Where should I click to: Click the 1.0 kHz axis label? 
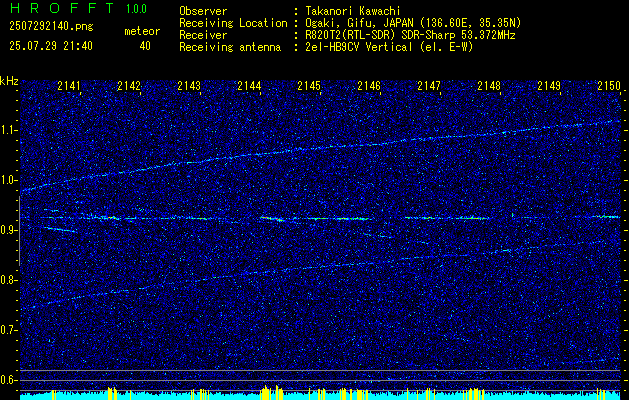coord(9,180)
